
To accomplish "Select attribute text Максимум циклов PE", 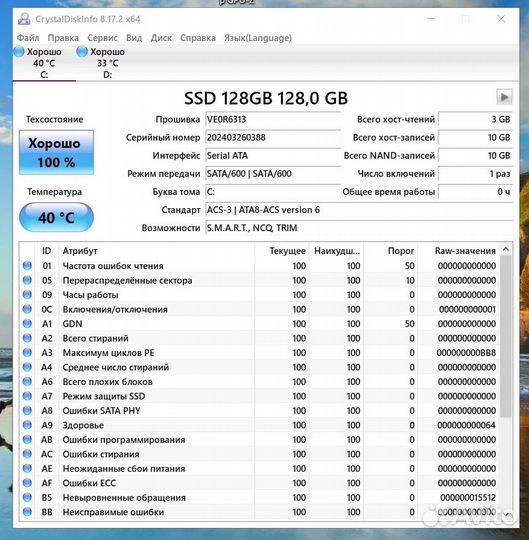I will click(108, 353).
